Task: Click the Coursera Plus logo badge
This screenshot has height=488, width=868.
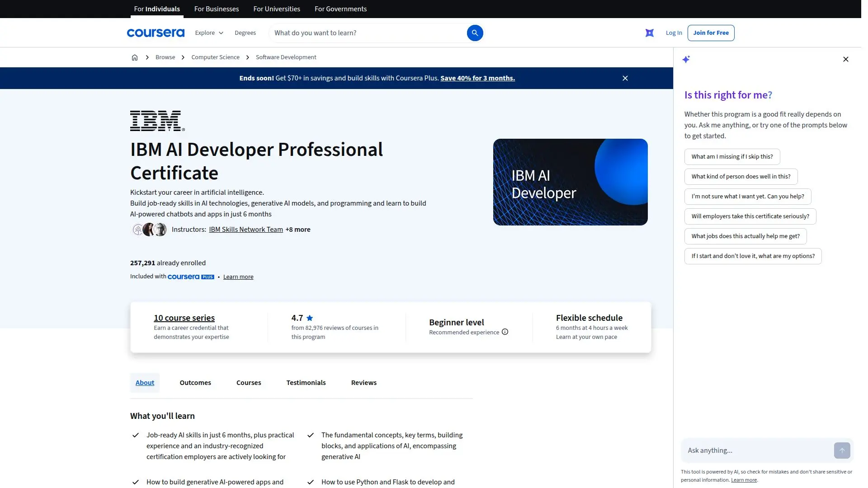Action: (x=191, y=277)
